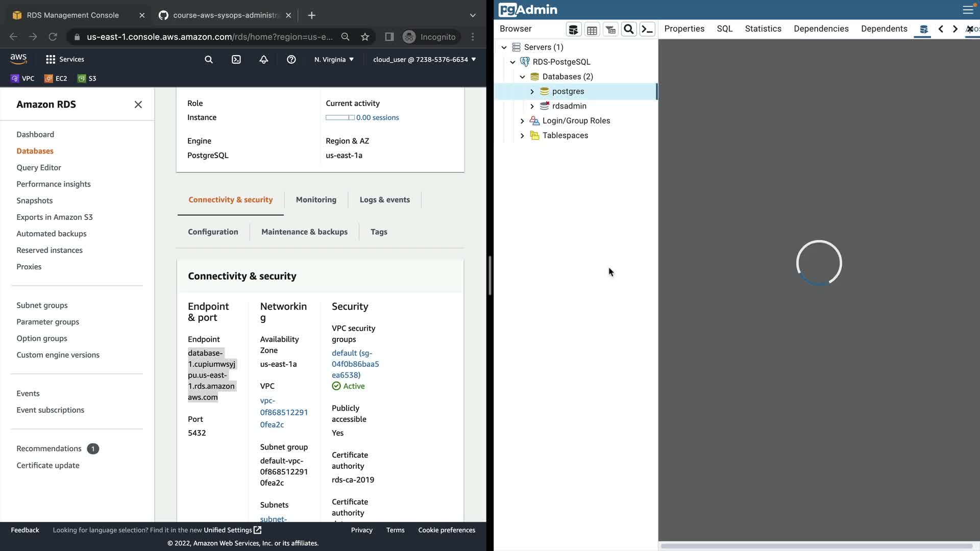Click the browser address bar
The height and width of the screenshot is (551, 980).
209,37
